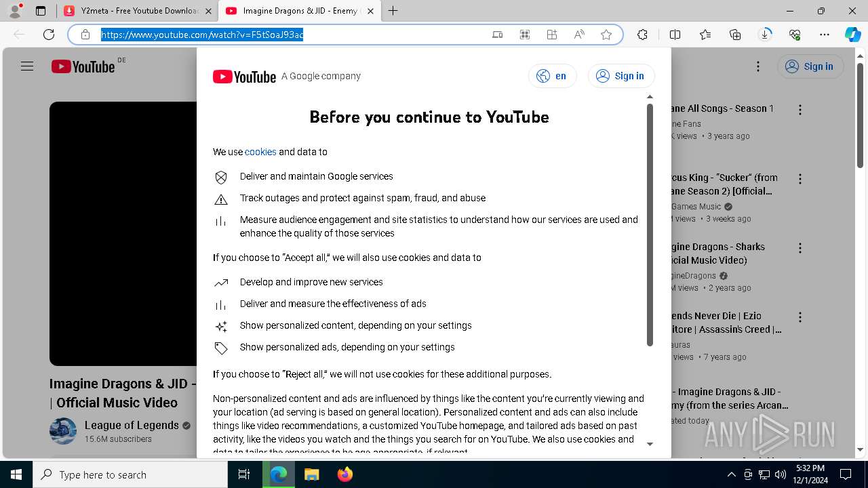Open options for Legends Never Die video
The image size is (868, 488).
800,317
